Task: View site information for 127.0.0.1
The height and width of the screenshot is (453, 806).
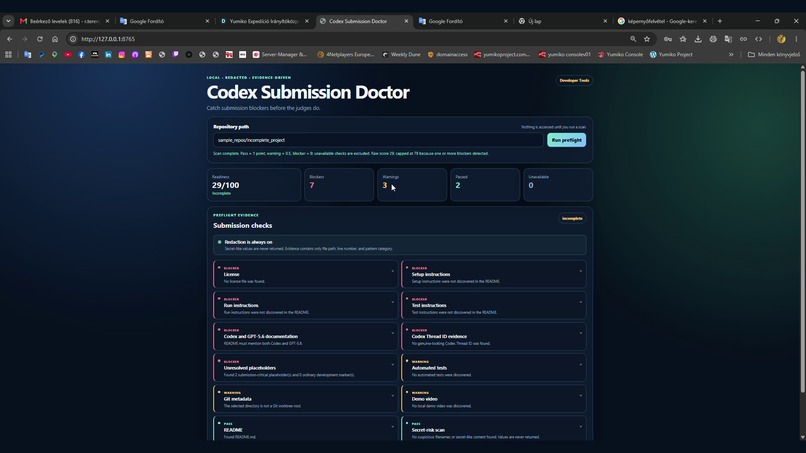Action: click(x=73, y=39)
